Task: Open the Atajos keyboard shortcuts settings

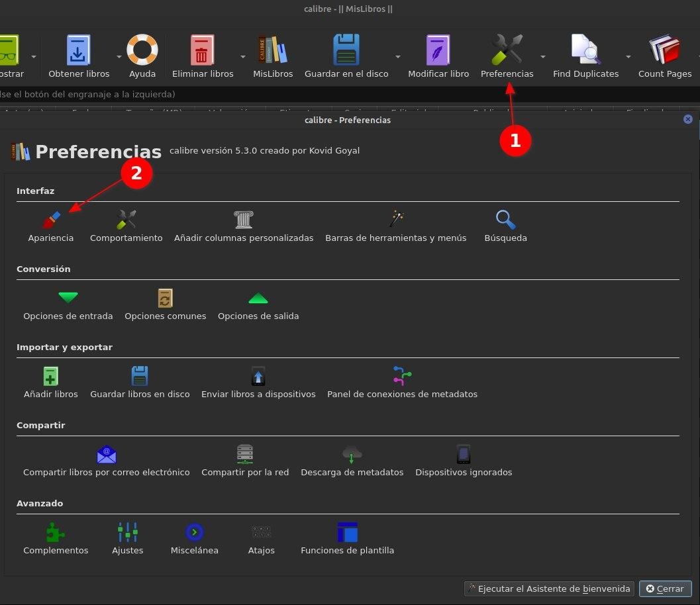Action: [x=261, y=539]
